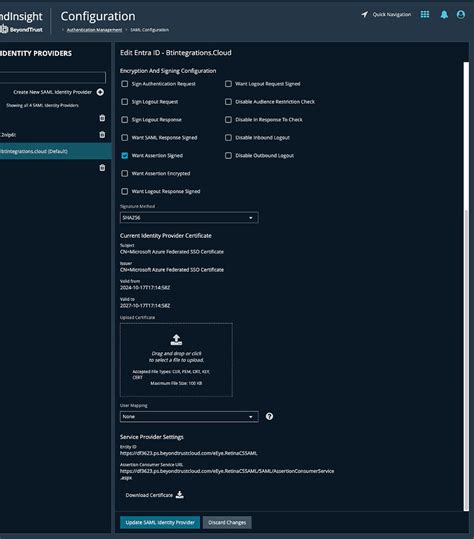Delete the 2nipdt identity provider
Screen dimensions: 474x539
(x=102, y=134)
